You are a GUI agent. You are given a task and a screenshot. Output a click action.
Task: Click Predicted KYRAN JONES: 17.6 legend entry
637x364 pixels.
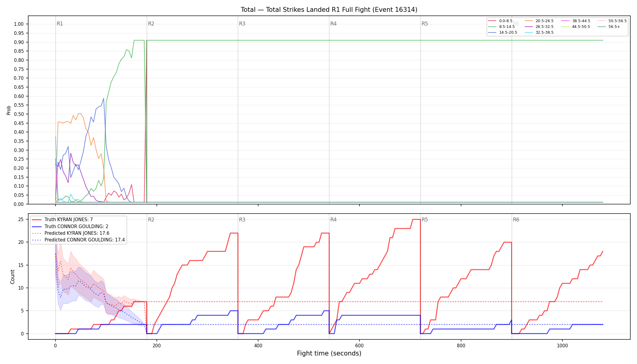point(71,233)
